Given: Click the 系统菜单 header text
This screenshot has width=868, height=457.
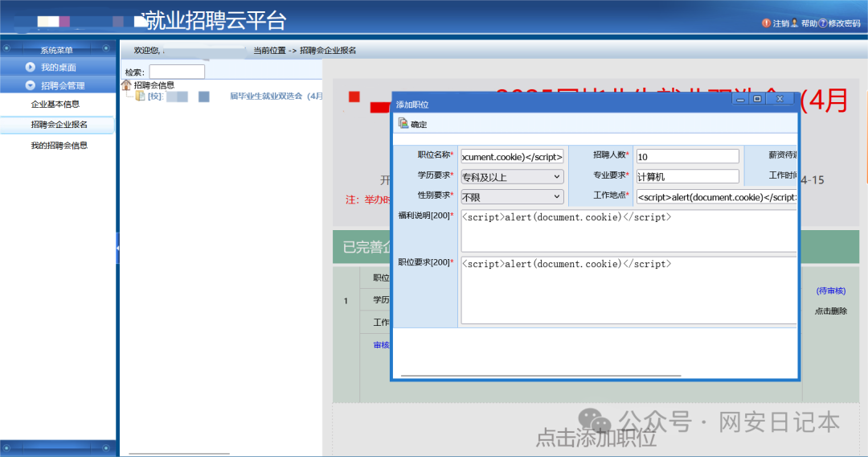Looking at the screenshot, I should [56, 50].
